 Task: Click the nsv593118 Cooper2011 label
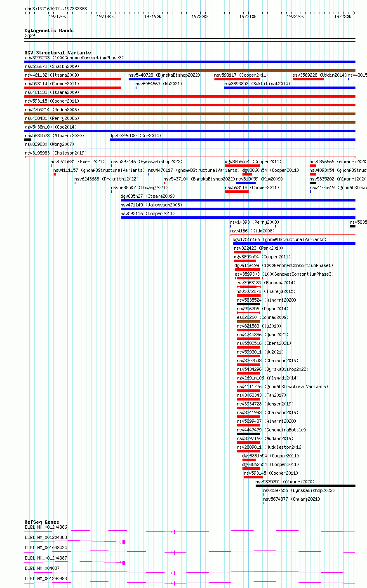click(252, 187)
